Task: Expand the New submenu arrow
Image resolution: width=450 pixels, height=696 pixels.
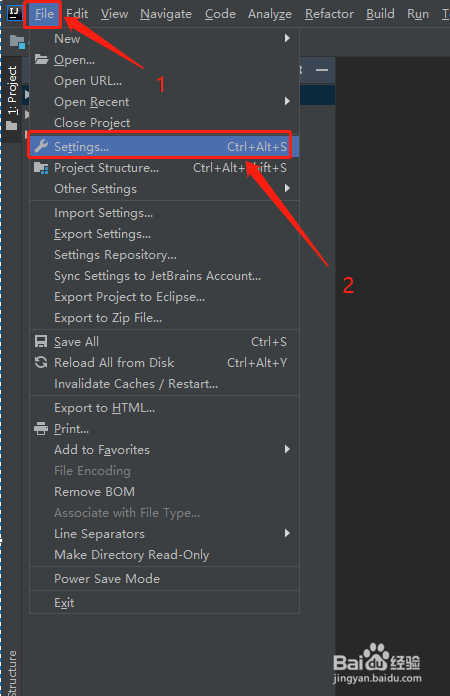Action: (287, 39)
